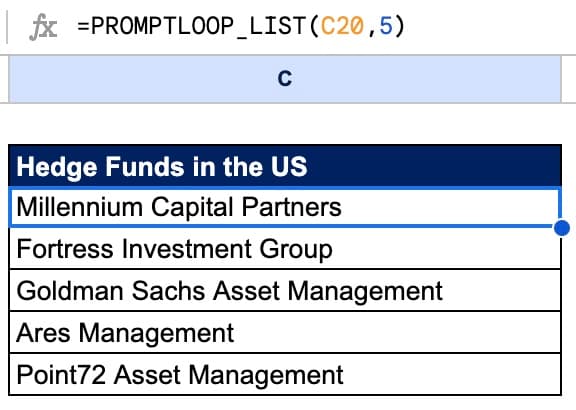The image size is (576, 410).
Task: Click the Hedge Funds in the US header cell
Action: [285, 166]
